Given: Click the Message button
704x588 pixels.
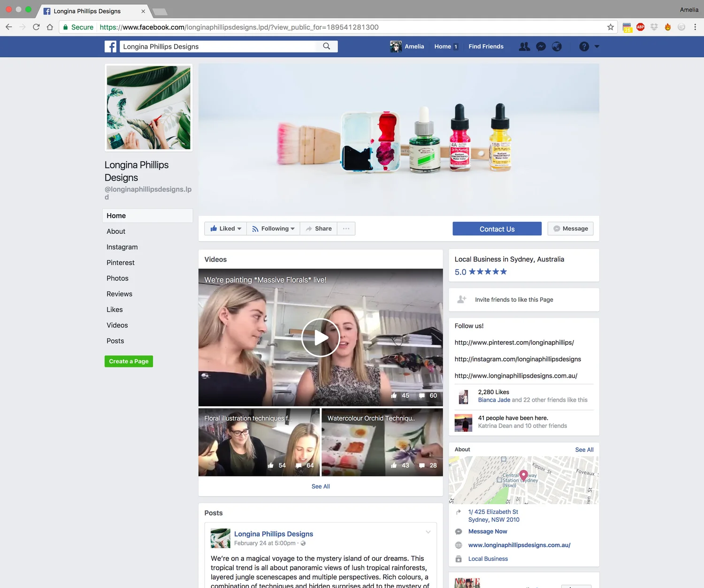Looking at the screenshot, I should [571, 229].
